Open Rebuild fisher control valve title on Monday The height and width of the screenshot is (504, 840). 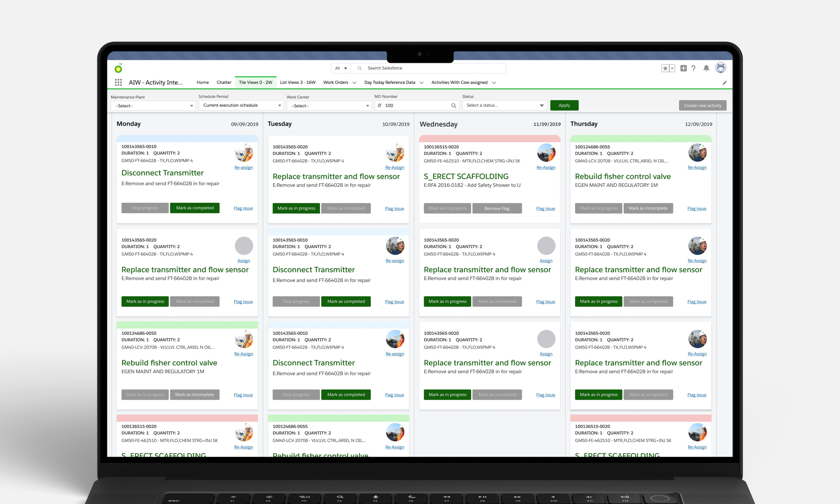[169, 363]
